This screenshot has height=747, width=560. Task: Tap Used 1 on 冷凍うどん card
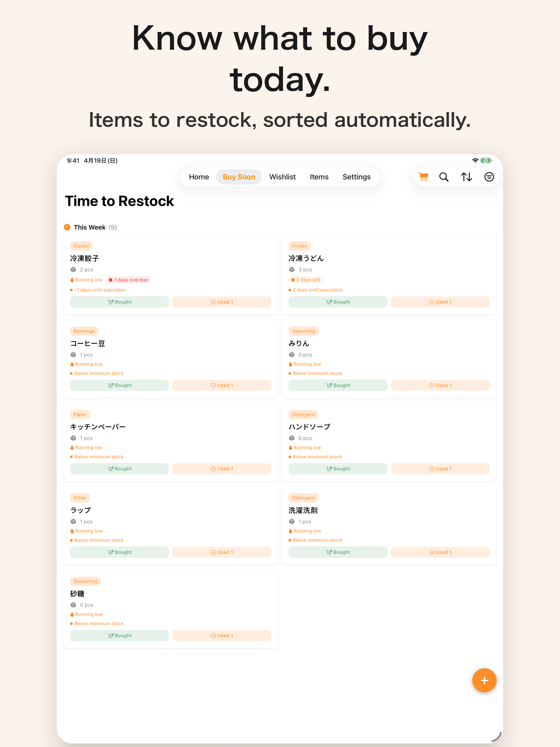440,302
